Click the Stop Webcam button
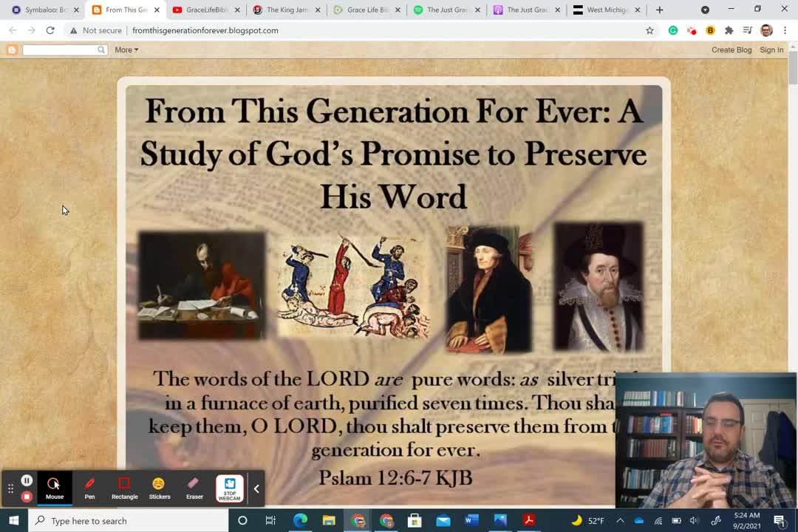Screen dimensions: 798x532 pos(230,488)
